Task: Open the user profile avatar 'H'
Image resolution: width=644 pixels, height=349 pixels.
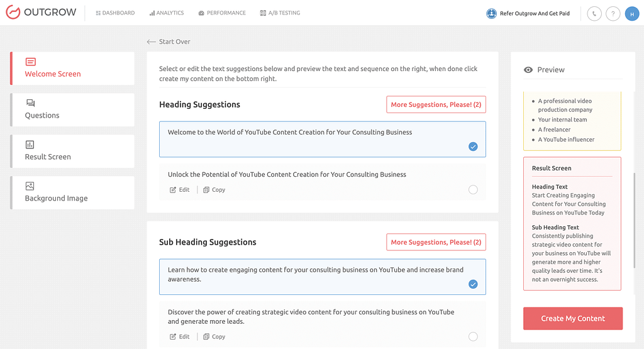Action: point(631,13)
